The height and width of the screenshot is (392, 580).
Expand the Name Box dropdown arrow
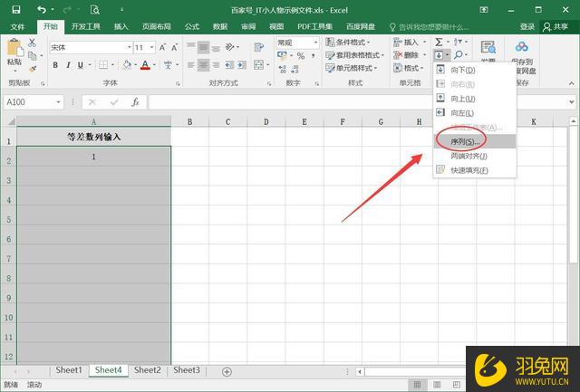coord(58,102)
